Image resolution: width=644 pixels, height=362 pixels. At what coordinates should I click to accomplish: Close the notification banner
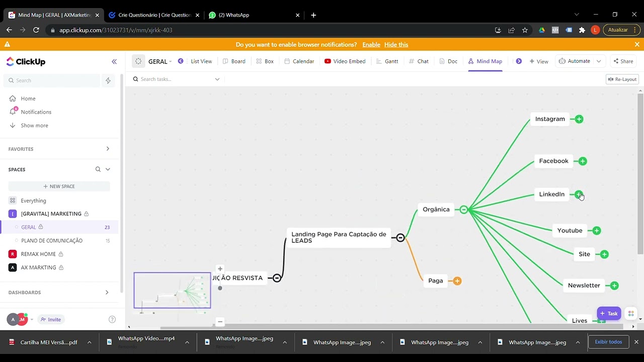click(x=637, y=45)
